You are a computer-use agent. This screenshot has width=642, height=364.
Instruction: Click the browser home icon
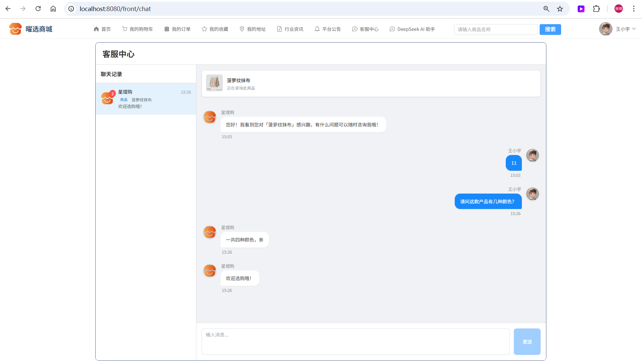click(x=53, y=9)
